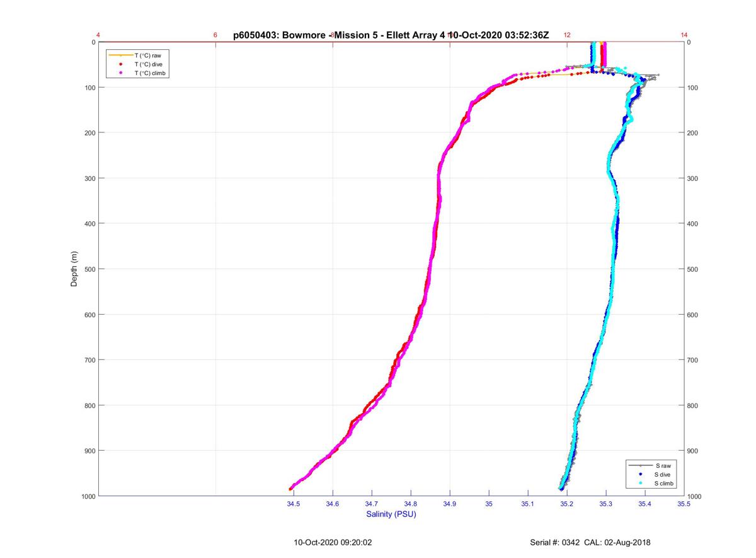Screen dimensions: 756x558
Task: Click the "Depth (m)" axis label
Action: tap(74, 269)
